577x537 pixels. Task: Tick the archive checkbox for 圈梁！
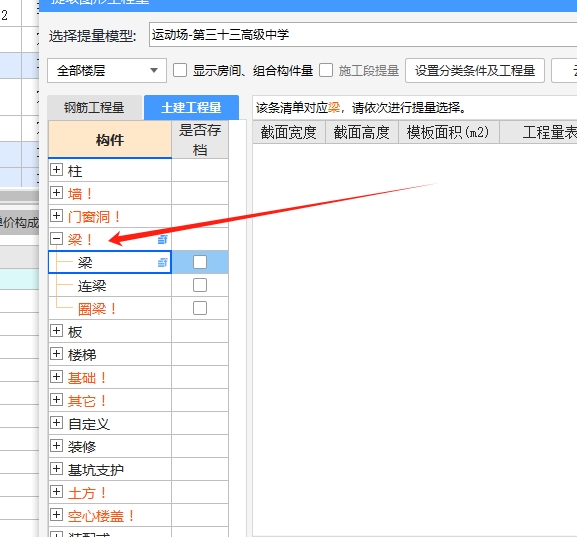tap(200, 308)
